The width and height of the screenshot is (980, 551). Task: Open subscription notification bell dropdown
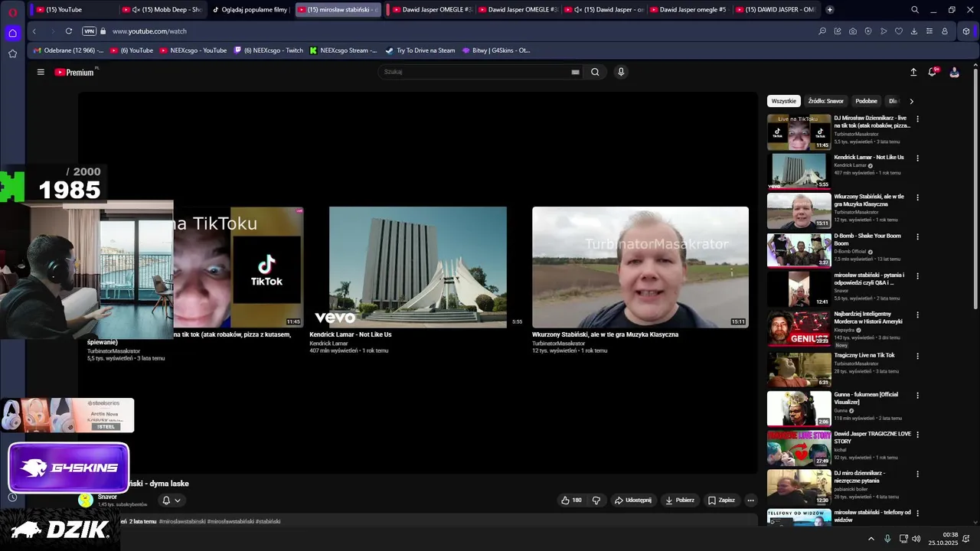[171, 500]
